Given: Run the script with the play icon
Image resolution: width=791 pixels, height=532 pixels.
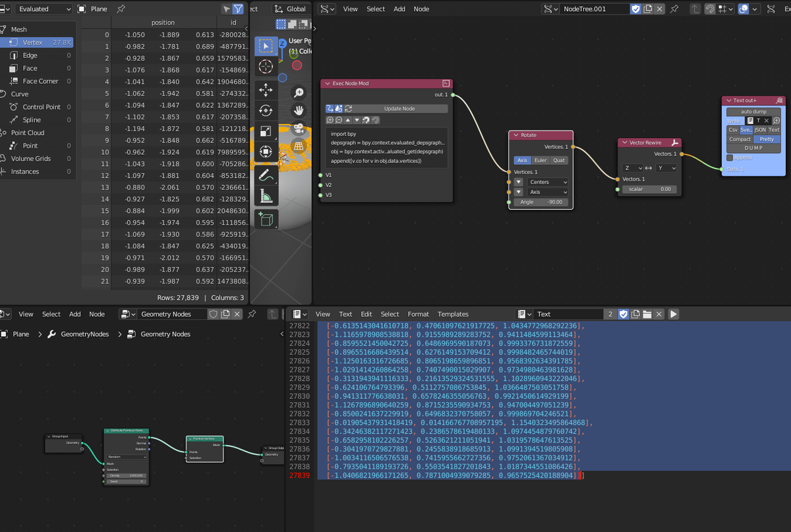Looking at the screenshot, I should pyautogui.click(x=674, y=314).
